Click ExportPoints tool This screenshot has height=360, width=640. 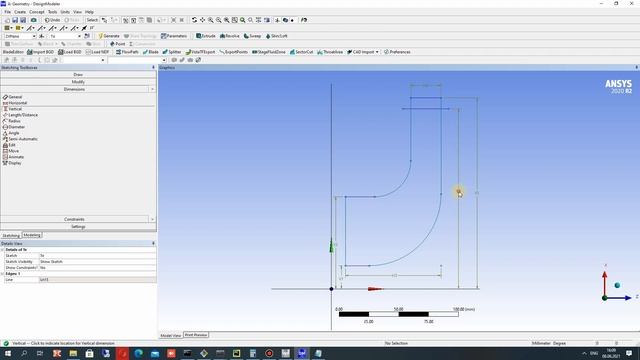(x=233, y=52)
